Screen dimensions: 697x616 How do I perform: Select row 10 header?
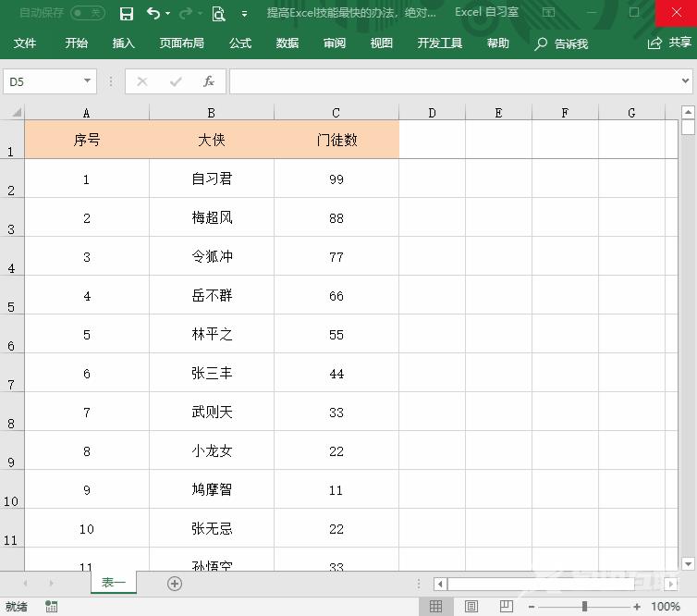coord(12,489)
